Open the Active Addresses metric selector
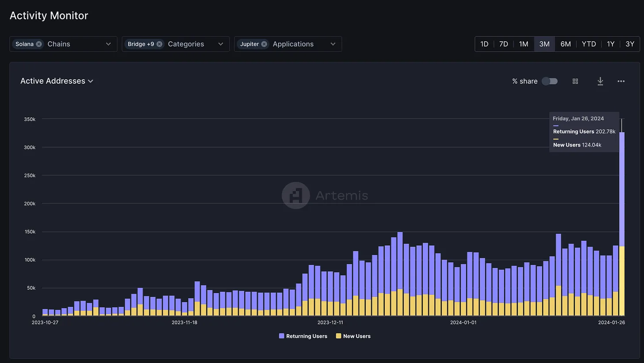The height and width of the screenshot is (363, 644). coord(57,81)
